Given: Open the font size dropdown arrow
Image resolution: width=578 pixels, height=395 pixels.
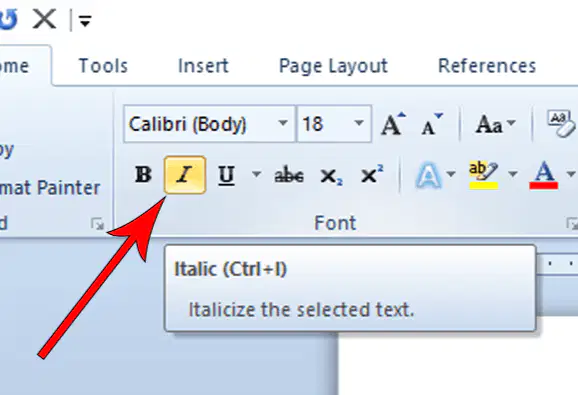Looking at the screenshot, I should pyautogui.click(x=359, y=123).
